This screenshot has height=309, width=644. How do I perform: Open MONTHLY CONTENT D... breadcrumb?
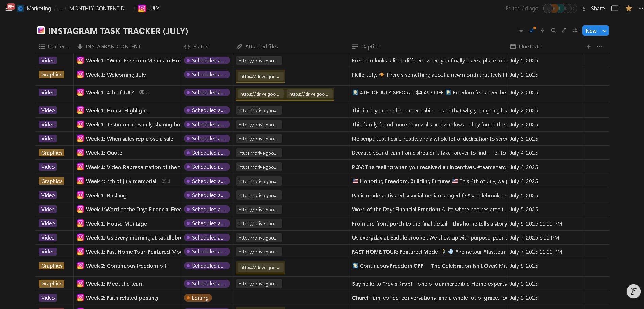(x=99, y=9)
